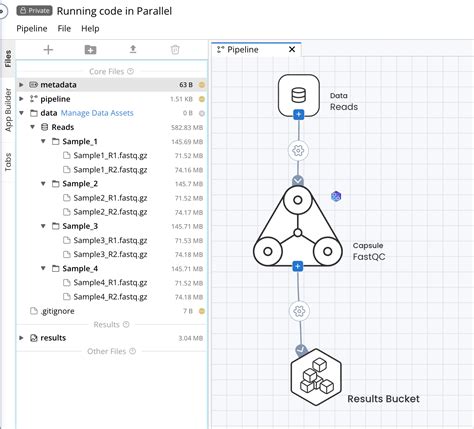Image resolution: width=474 pixels, height=429 pixels.
Task: Click the Manage Data Assets link
Action: pyautogui.click(x=97, y=113)
